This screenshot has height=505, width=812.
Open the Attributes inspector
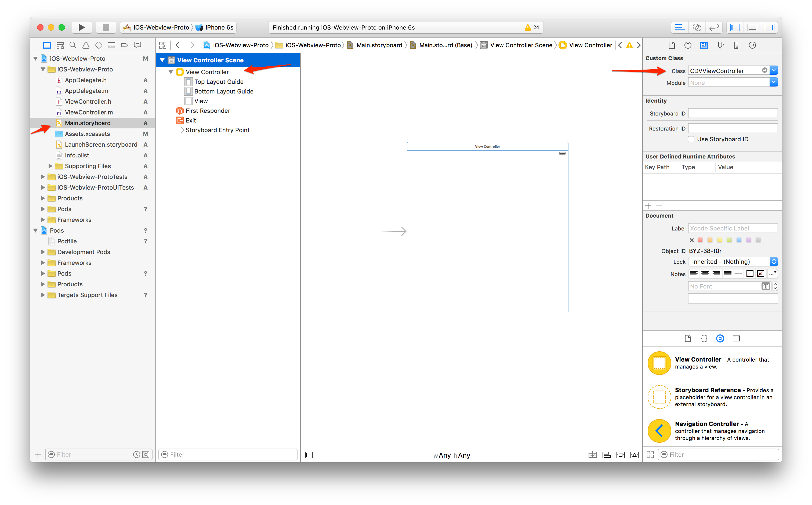[x=720, y=45]
